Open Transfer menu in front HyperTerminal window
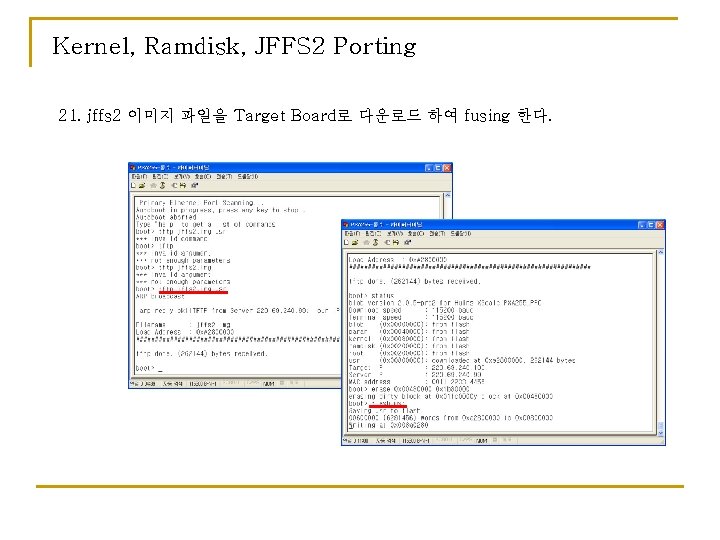 click(438, 234)
